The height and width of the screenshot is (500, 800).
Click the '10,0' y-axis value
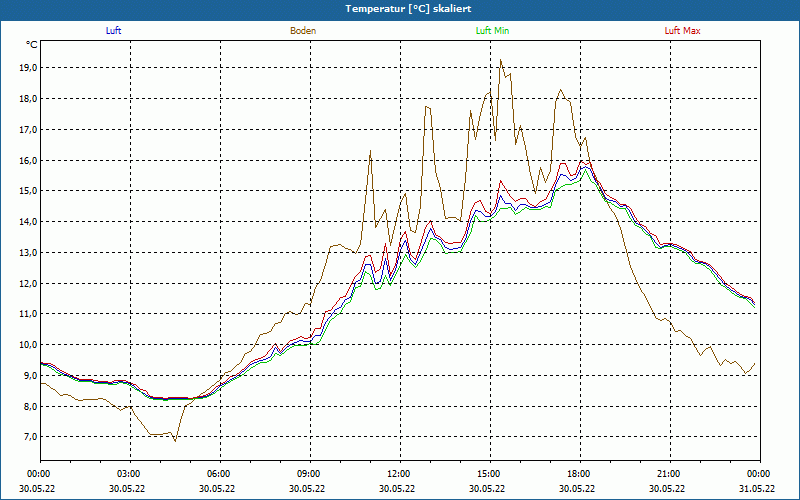[28, 344]
